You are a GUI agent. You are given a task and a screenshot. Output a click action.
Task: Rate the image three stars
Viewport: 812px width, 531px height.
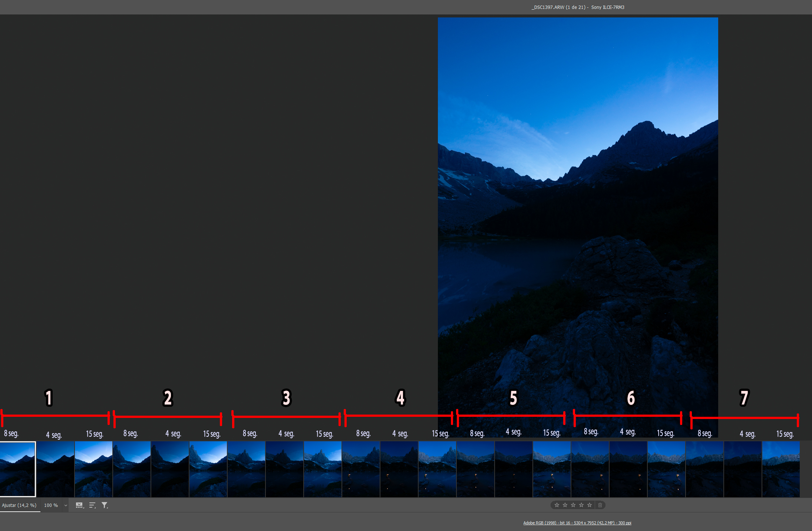pos(573,505)
